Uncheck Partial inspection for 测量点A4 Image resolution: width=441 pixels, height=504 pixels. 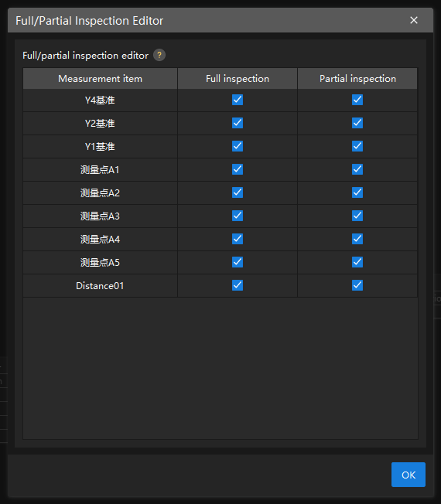(x=357, y=239)
